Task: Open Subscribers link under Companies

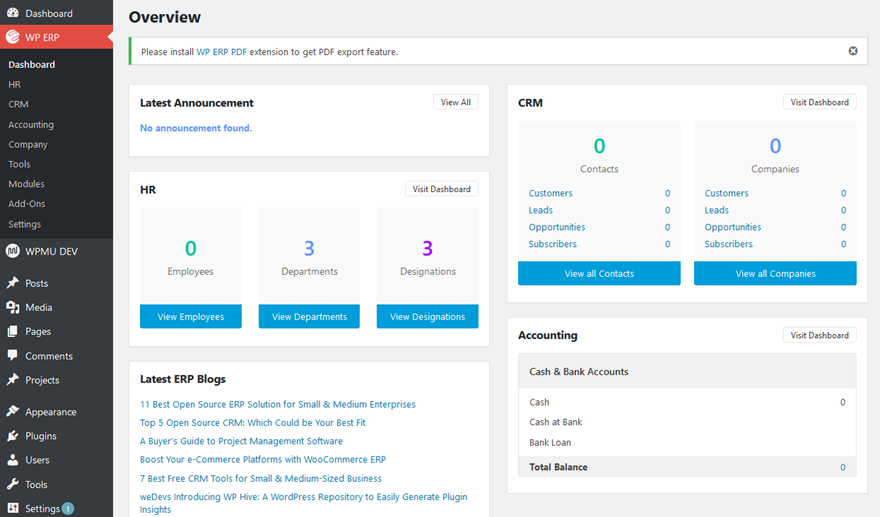Action: coord(729,244)
